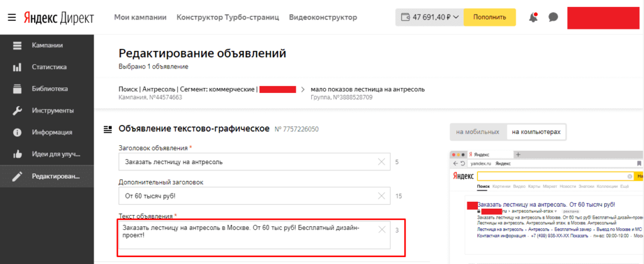Open group link мало показов лестница на антресоль
This screenshot has width=644, height=264.
[367, 89]
